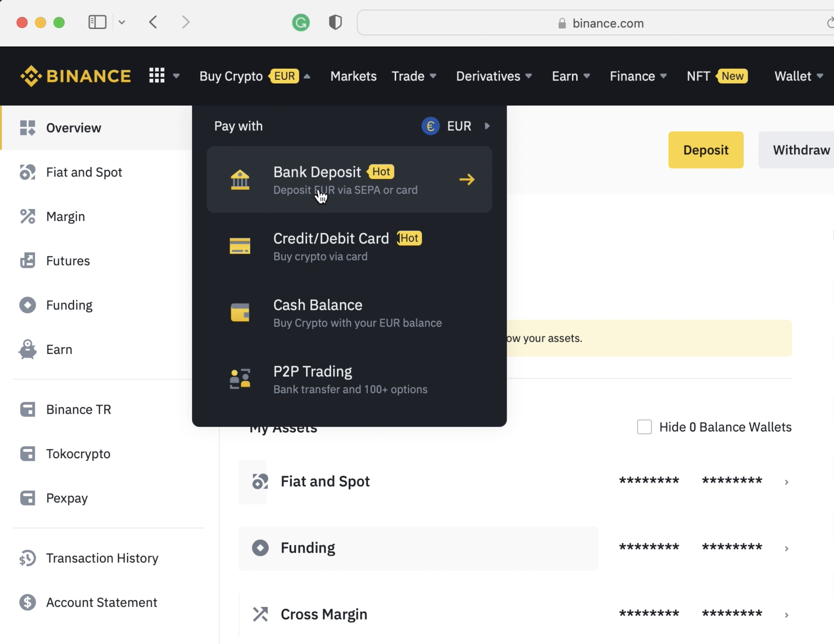Click the Binance TR wallet icon
Viewport: 834px width, 644px height.
coord(28,410)
